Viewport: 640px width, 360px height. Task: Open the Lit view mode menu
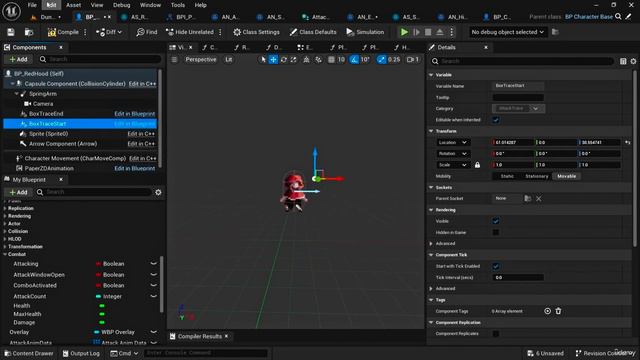point(229,60)
